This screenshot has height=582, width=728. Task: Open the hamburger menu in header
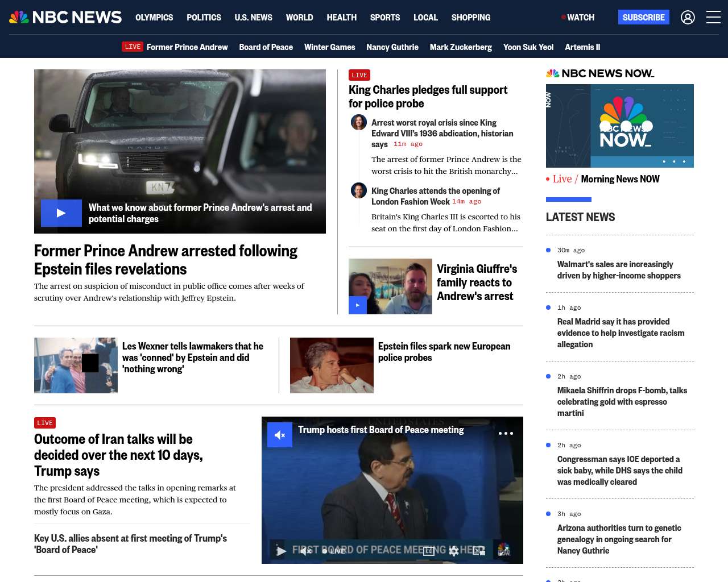coord(713,18)
